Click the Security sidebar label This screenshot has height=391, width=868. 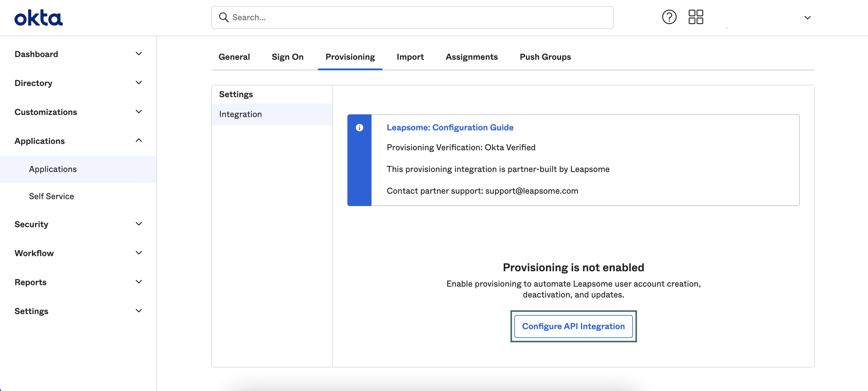tap(31, 224)
